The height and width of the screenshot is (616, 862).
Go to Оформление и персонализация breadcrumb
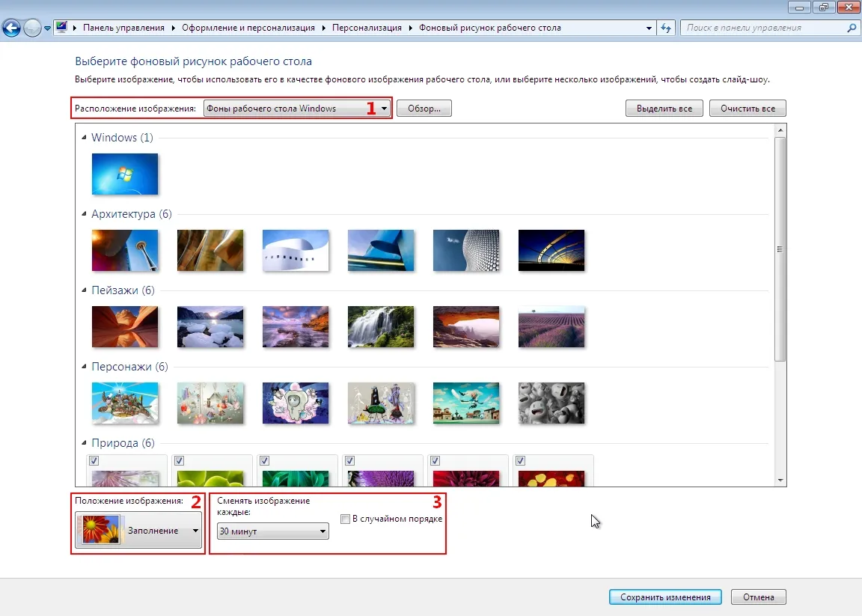click(x=248, y=28)
